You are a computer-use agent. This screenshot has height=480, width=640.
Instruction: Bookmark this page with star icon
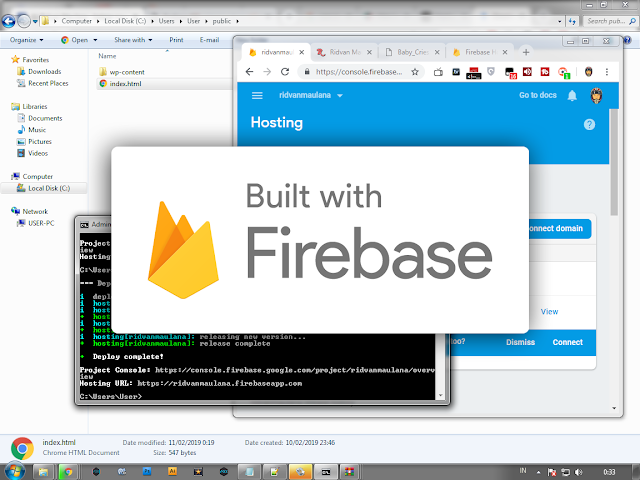tap(415, 72)
